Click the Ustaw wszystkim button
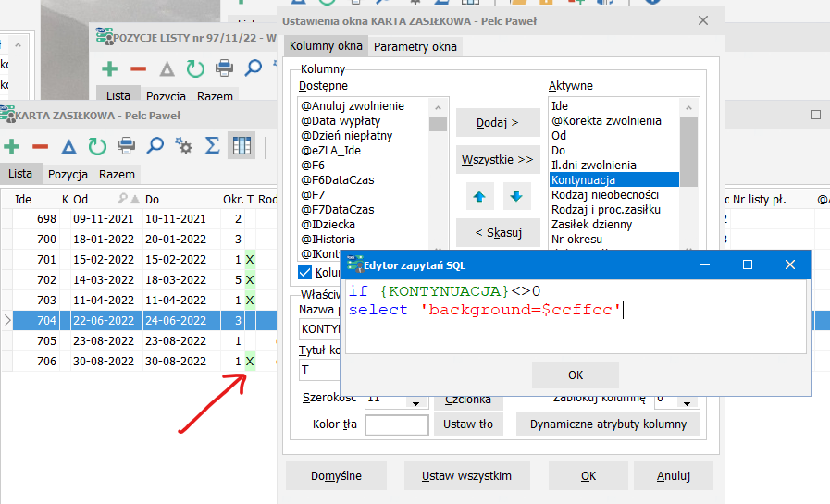This screenshot has height=504, width=830. coord(466,476)
